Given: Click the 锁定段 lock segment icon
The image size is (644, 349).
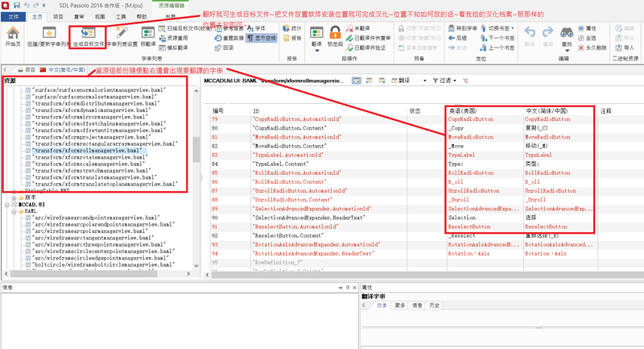Looking at the screenshot, I should (x=335, y=37).
